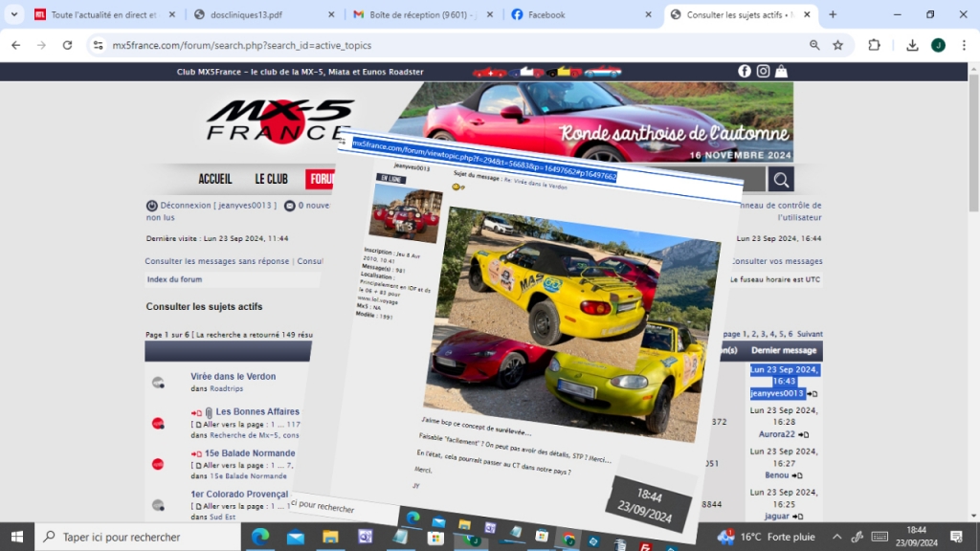
Task: Open the 15e Balade Normande topic title
Action: pyautogui.click(x=250, y=452)
